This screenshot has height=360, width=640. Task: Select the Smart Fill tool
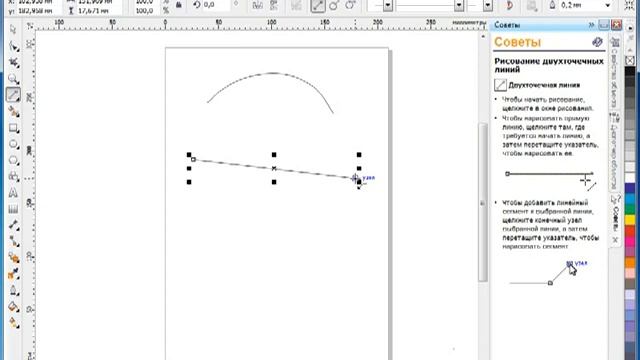tap(13, 111)
